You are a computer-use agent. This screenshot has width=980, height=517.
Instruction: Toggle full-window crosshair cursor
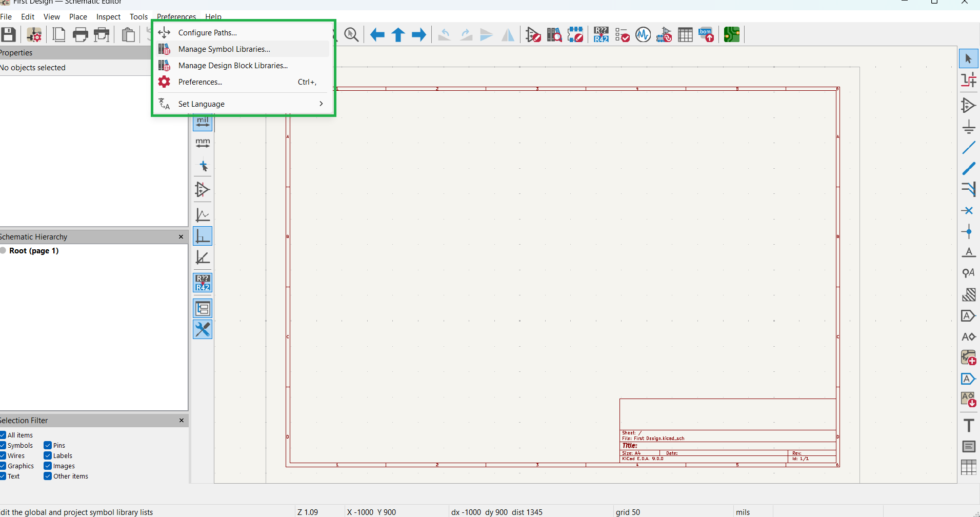click(203, 166)
